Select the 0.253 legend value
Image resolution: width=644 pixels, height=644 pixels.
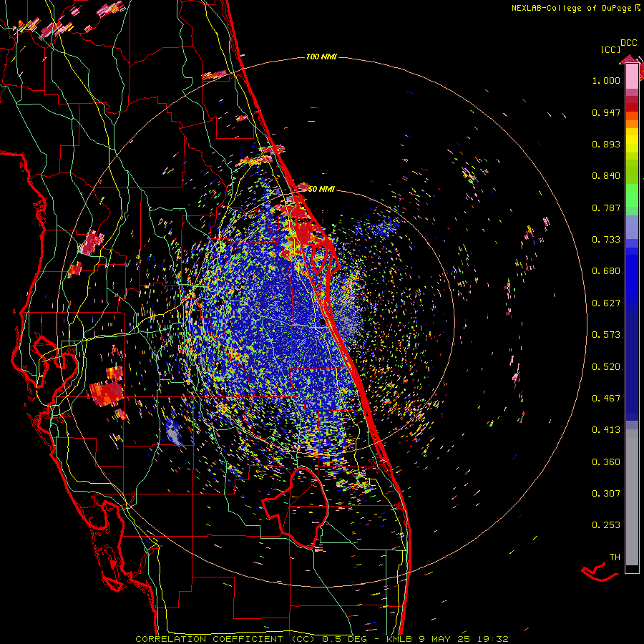click(x=606, y=525)
